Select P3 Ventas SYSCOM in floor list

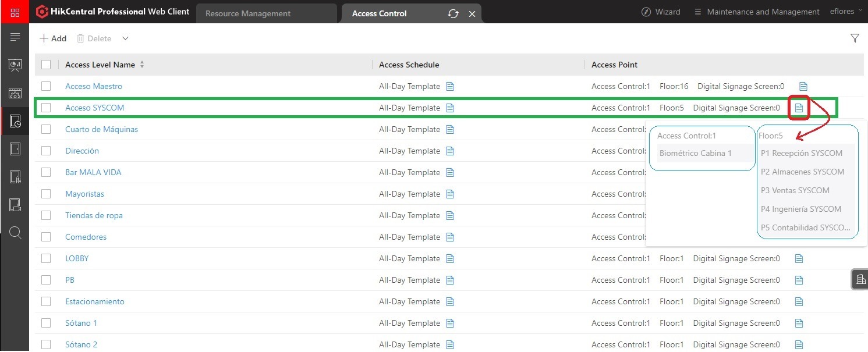(795, 190)
